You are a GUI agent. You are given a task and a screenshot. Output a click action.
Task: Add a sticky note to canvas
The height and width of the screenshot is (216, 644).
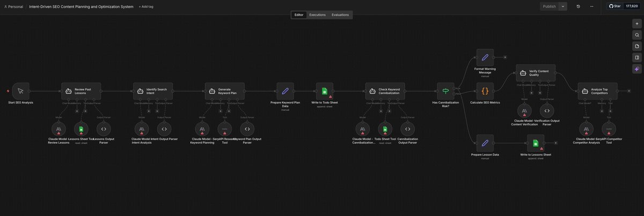click(x=637, y=46)
